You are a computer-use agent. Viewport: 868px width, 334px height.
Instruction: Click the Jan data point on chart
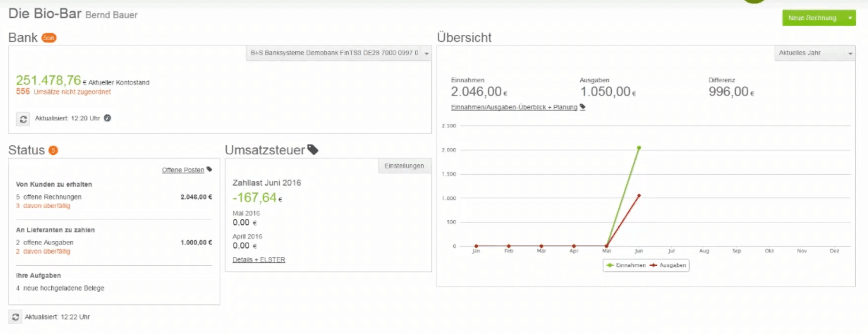(476, 246)
